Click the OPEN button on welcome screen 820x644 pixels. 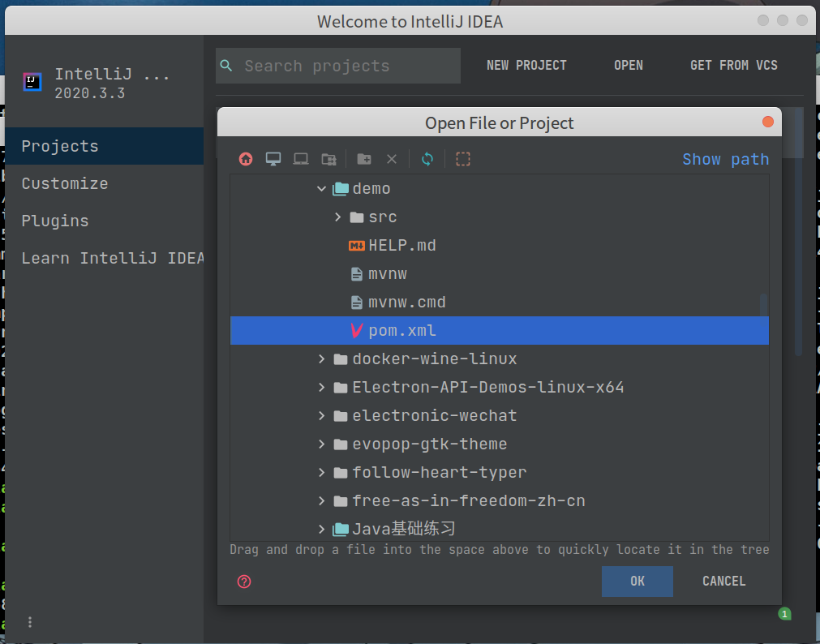(x=629, y=66)
